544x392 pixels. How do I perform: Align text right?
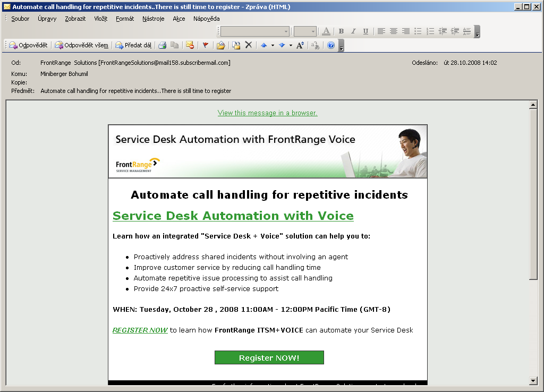click(405, 31)
